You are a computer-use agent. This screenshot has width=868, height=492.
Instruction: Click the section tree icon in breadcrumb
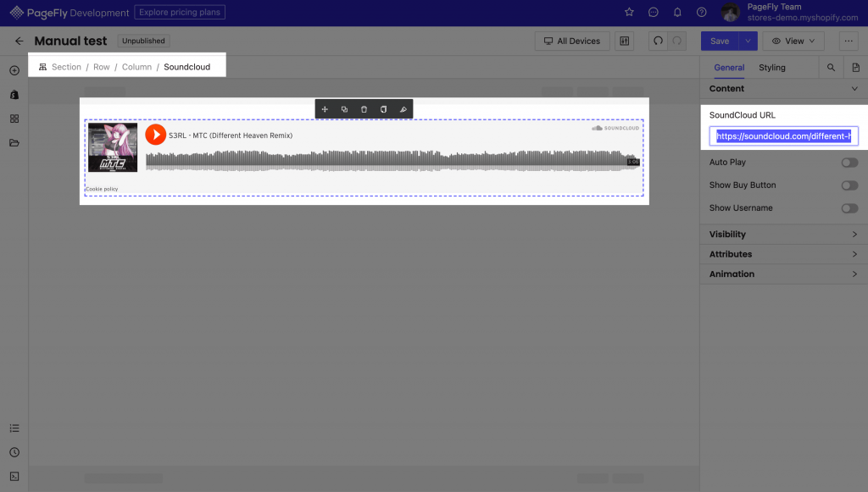point(42,67)
